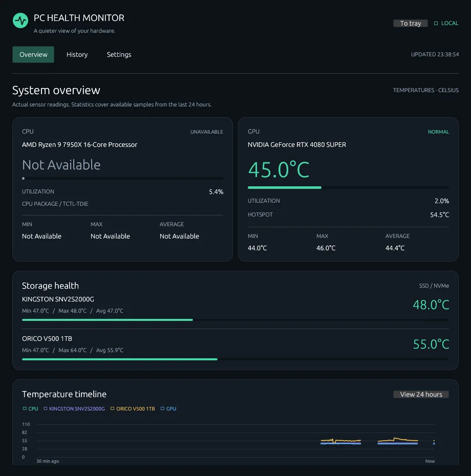
Task: Click the large 'Not Available' CPU reading
Action: pos(61,165)
